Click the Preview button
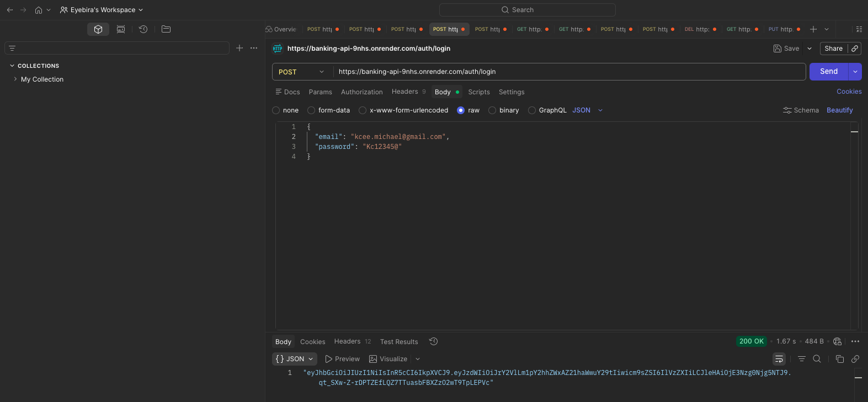This screenshot has width=868, height=402. (343, 359)
